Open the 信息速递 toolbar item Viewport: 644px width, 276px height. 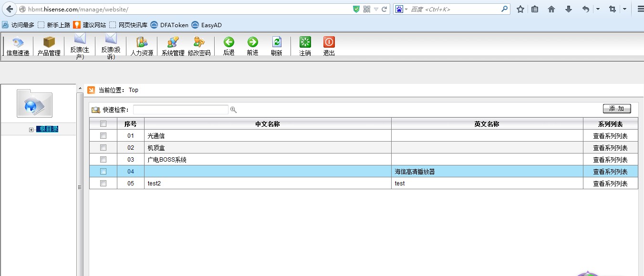tap(18, 47)
